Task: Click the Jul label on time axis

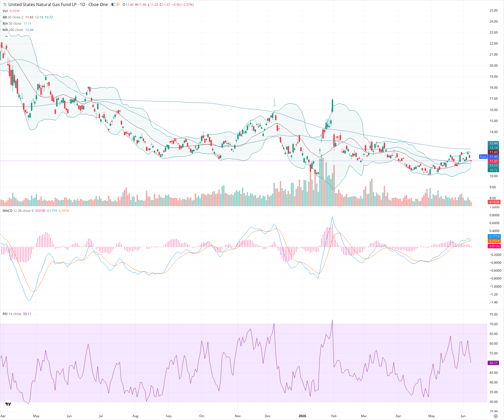Action: coord(101,416)
